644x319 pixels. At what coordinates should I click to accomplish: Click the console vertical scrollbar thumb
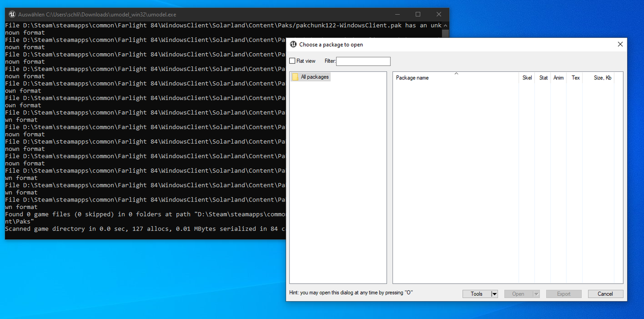pos(445,34)
